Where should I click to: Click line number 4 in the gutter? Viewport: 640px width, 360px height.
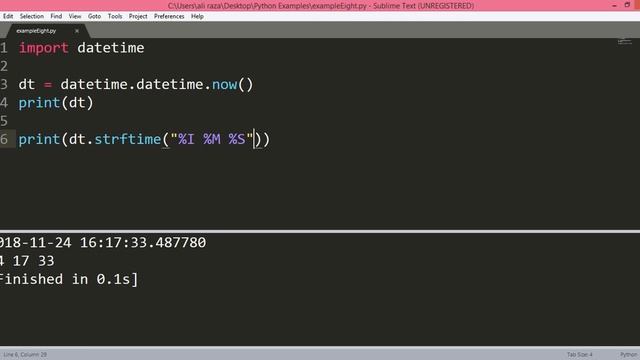pyautogui.click(x=4, y=103)
